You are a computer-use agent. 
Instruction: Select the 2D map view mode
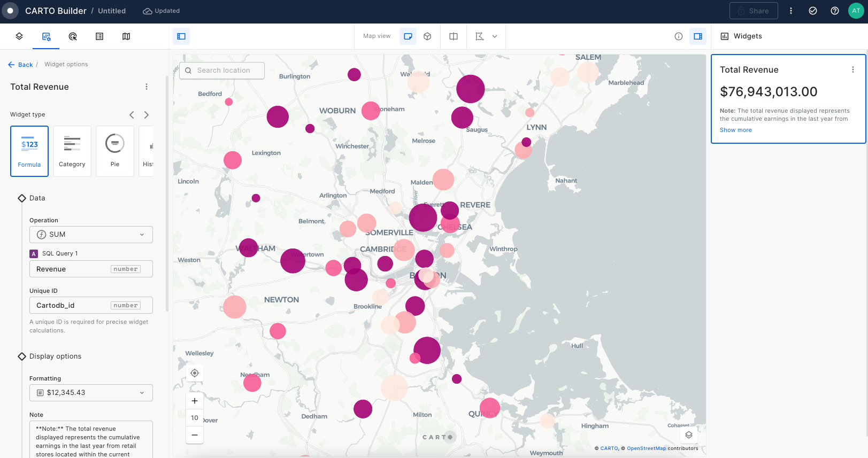click(x=408, y=36)
